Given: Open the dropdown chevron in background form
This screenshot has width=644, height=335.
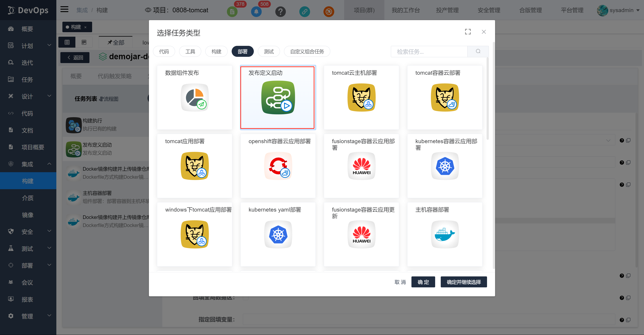Looking at the screenshot, I should pyautogui.click(x=608, y=140).
